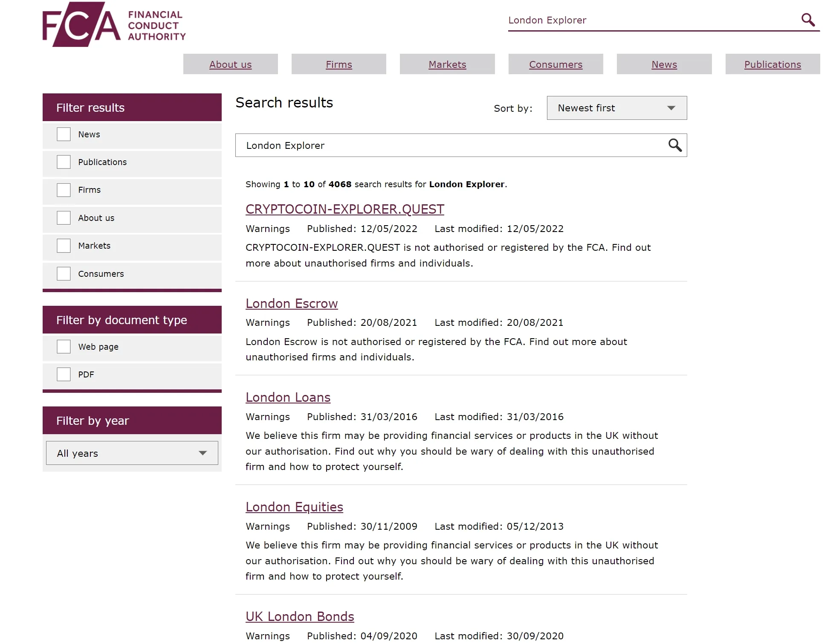The image size is (839, 644).
Task: Tick the News filter checkbox
Action: click(x=64, y=134)
